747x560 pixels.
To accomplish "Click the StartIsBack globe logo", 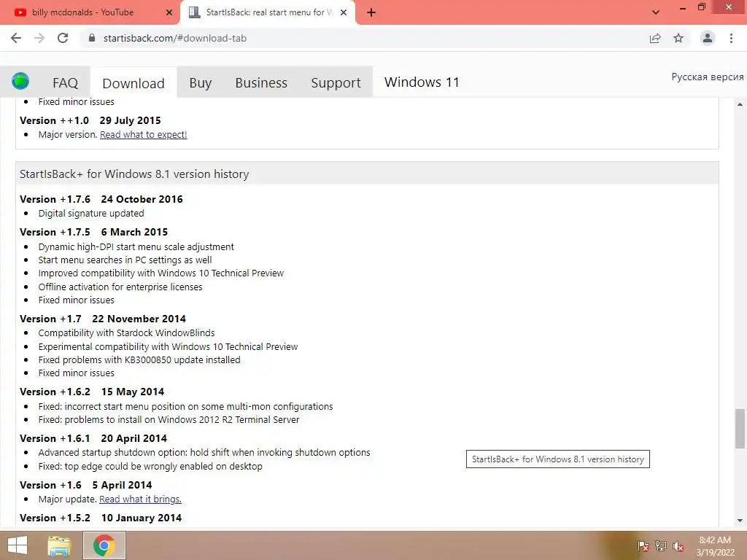I will [20, 82].
